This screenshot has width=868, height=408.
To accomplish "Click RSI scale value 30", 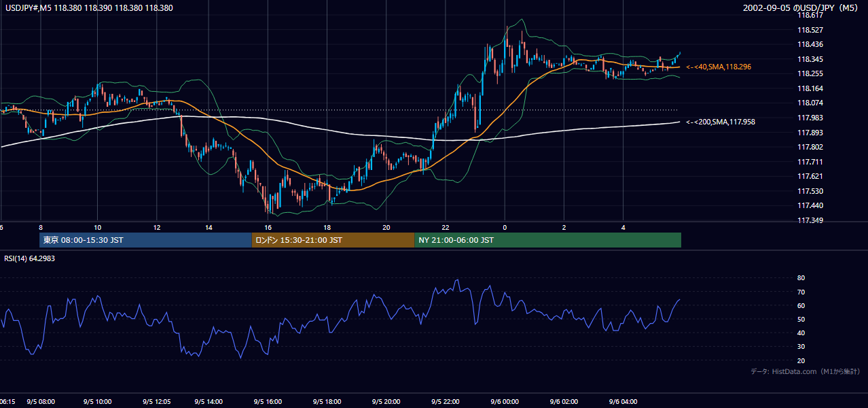I will pos(801,347).
